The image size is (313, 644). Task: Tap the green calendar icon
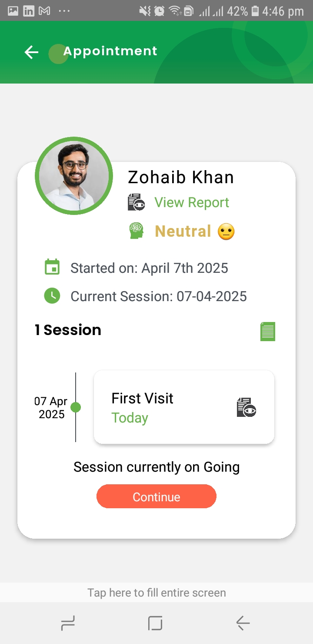click(52, 267)
